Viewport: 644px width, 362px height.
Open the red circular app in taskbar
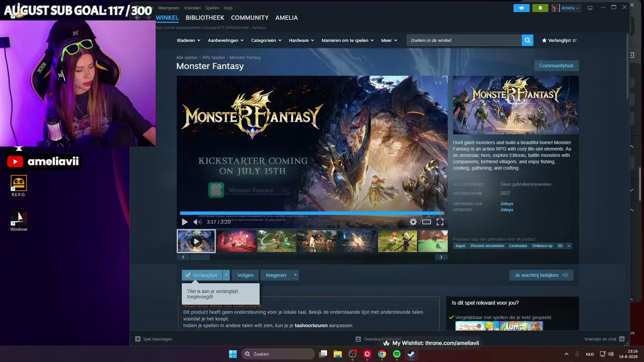pos(367,354)
